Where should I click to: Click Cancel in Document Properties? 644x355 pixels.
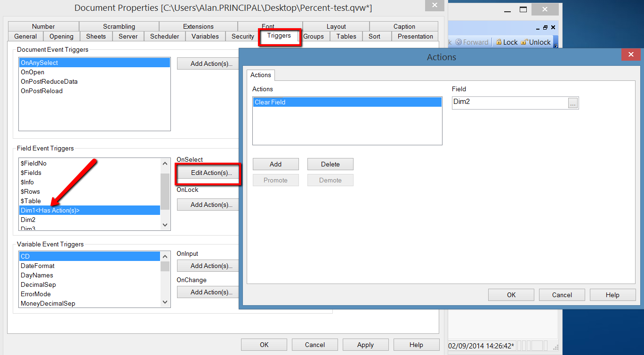pyautogui.click(x=315, y=345)
